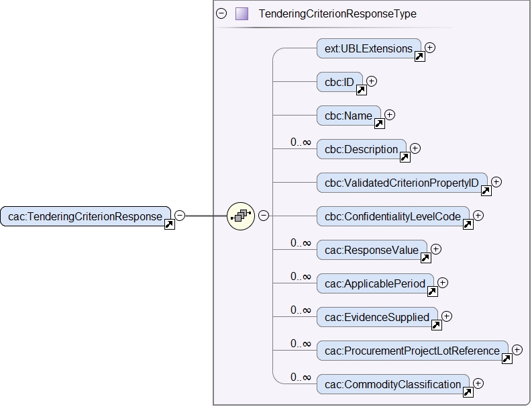Click the purple TenderingCriterionResponseType square icon

coord(242,13)
